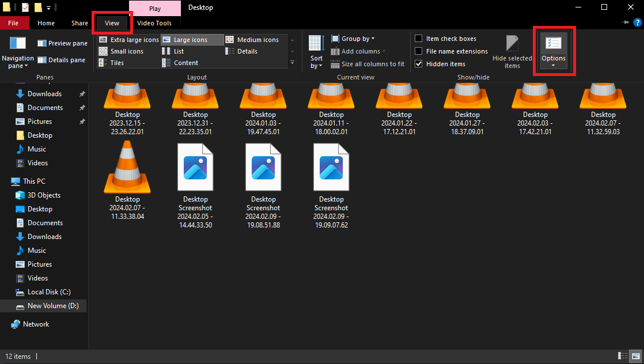Open the quick access toolbar customize arrow
Image resolution: width=644 pixels, height=364 pixels.
(48, 7)
